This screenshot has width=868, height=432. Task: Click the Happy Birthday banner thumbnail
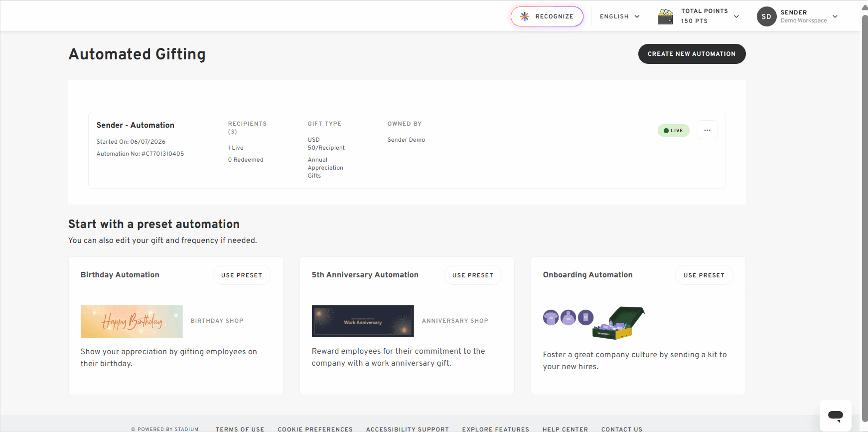132,321
